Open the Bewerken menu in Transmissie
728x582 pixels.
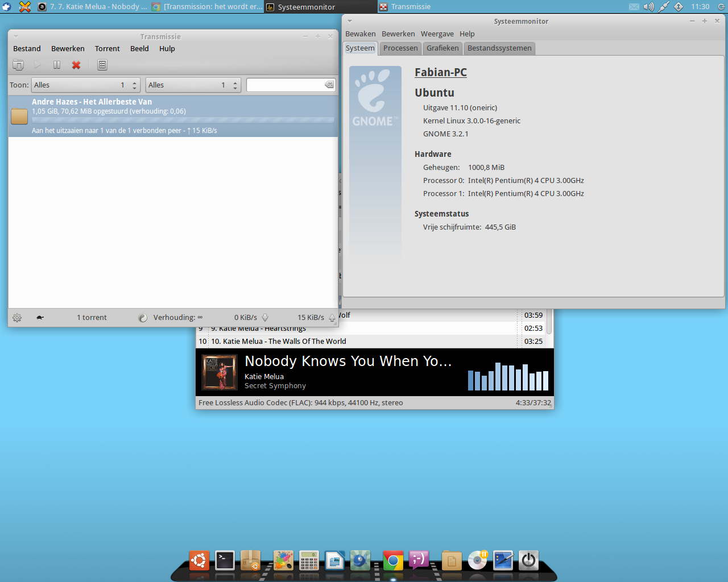point(68,49)
